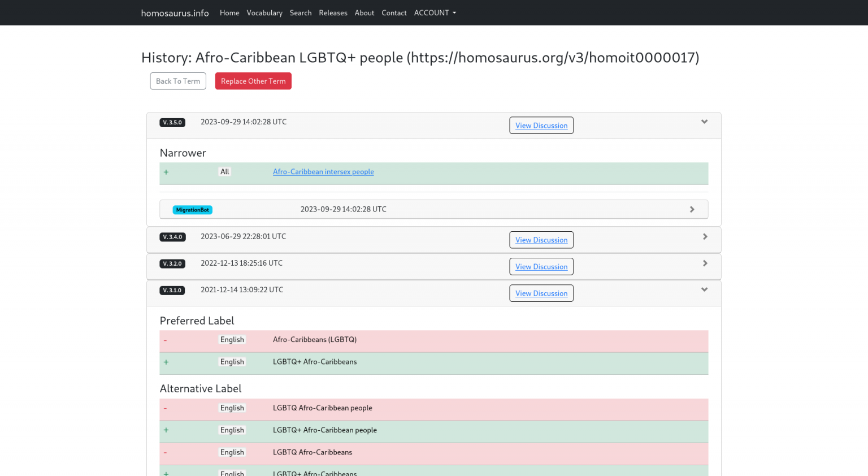Screen dimensions: 868x476
Task: Navigate to the Releases page
Action: tap(333, 12)
